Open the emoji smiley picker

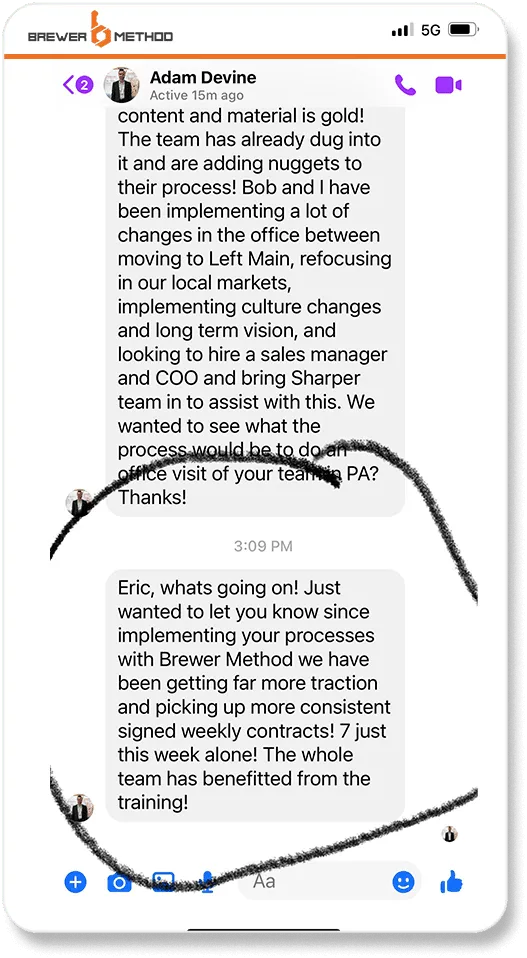point(403,882)
